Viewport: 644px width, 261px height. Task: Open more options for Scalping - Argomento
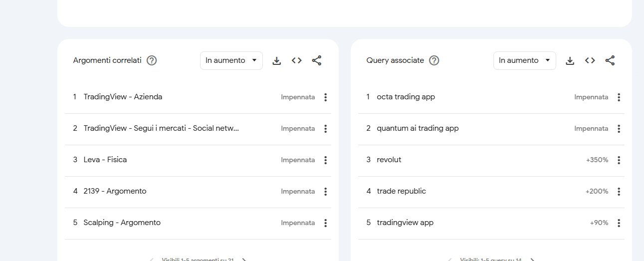point(325,223)
